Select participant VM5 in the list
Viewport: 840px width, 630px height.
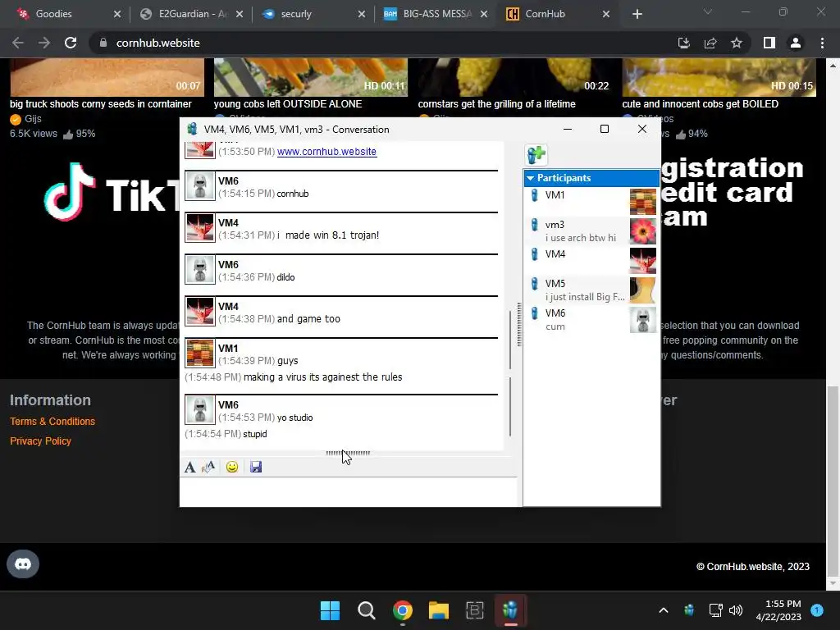(x=591, y=290)
